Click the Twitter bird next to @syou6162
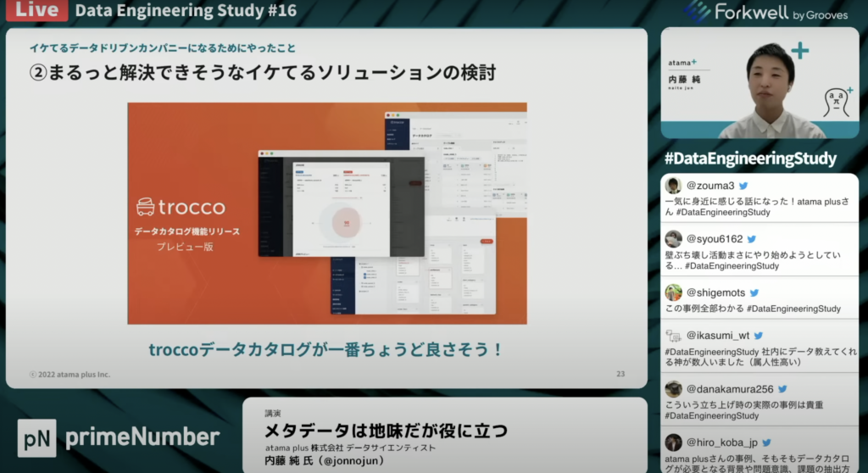The height and width of the screenshot is (473, 868). click(x=752, y=239)
